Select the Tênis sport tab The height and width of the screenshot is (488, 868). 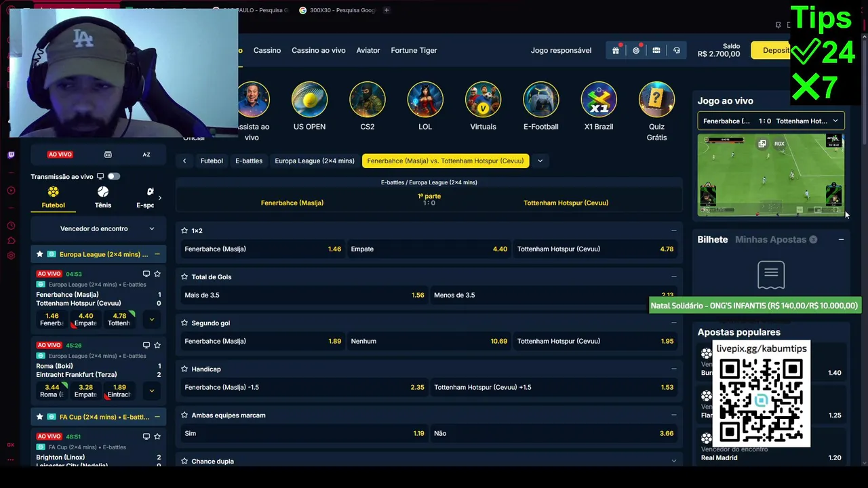(103, 197)
